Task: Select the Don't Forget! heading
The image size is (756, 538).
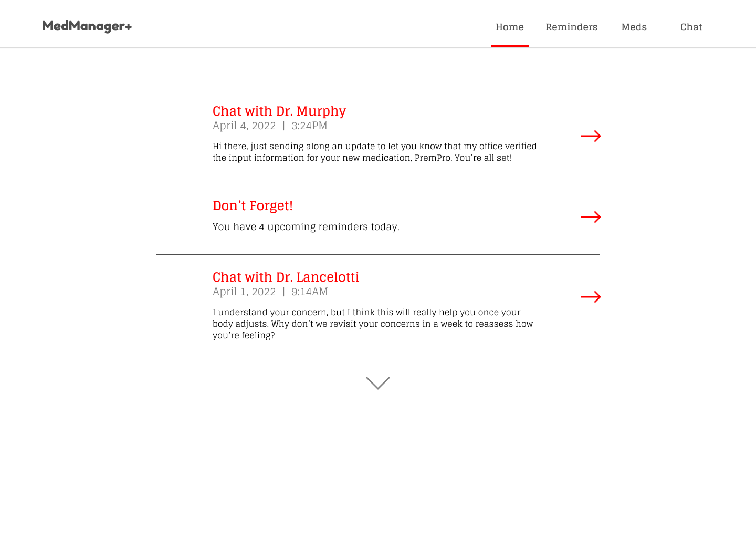Action: (253, 205)
